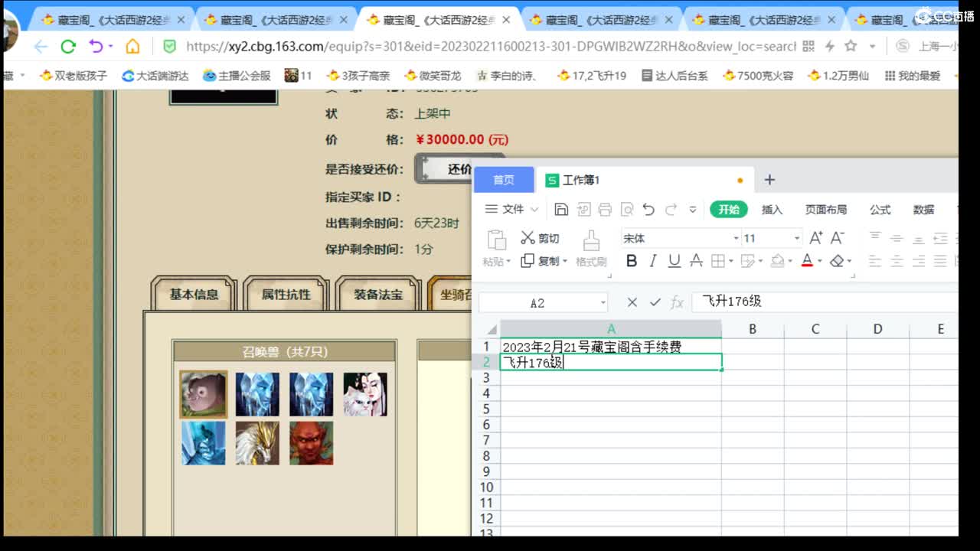980x551 pixels.
Task: Switch to the 开始 ribbon tab
Action: tap(729, 209)
